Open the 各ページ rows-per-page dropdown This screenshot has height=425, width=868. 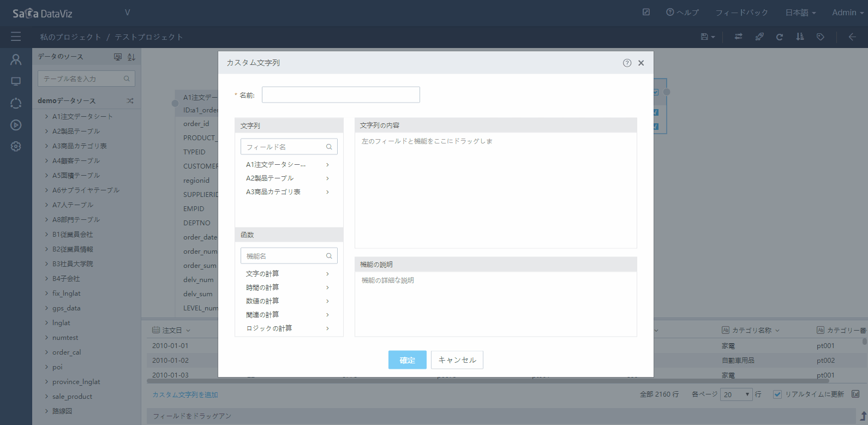pos(737,394)
